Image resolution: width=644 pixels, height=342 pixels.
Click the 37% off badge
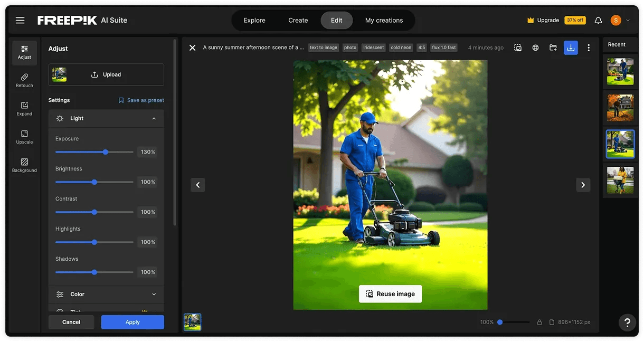click(x=575, y=21)
